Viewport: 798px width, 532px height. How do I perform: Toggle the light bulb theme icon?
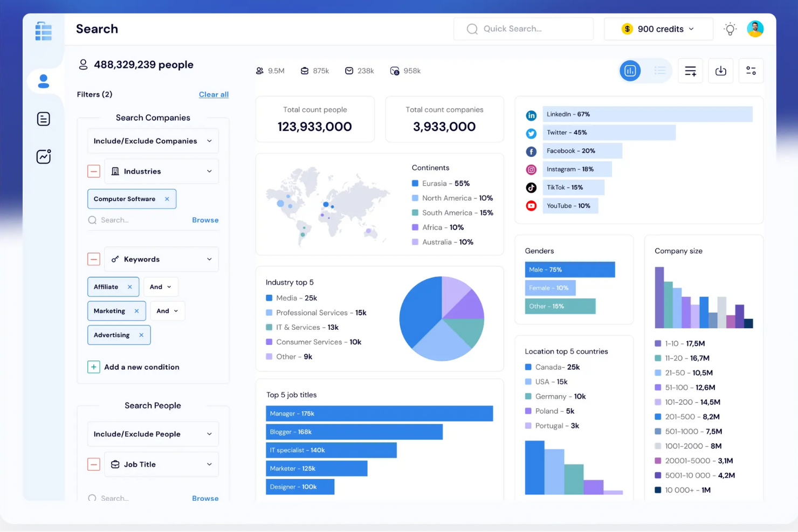click(x=730, y=29)
